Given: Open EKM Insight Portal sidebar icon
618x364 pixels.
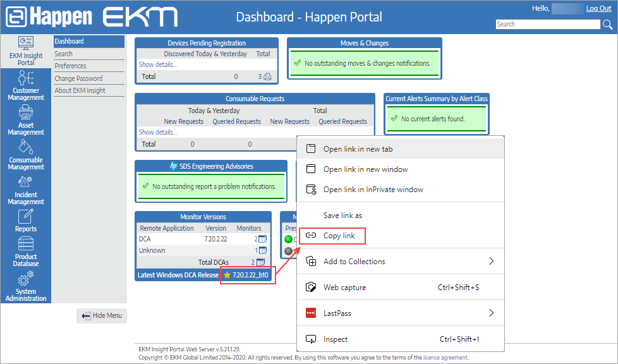Looking at the screenshot, I should click(26, 51).
